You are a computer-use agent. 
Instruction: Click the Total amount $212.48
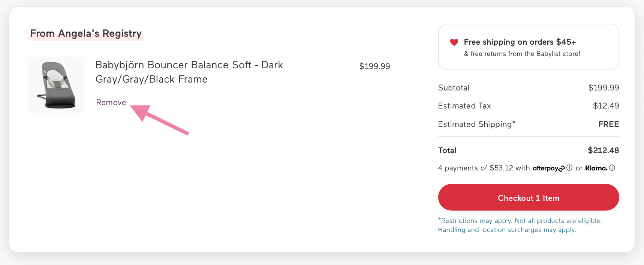[603, 151]
